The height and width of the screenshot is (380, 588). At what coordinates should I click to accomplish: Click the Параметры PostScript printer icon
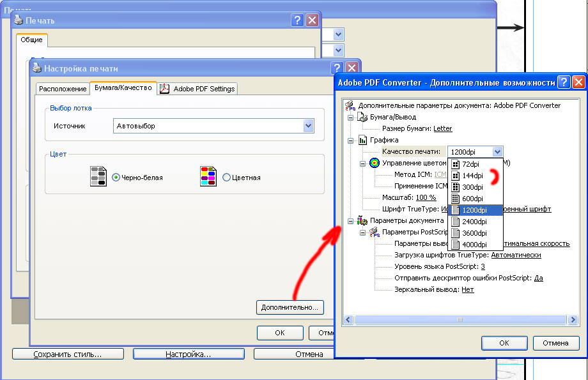tap(375, 232)
